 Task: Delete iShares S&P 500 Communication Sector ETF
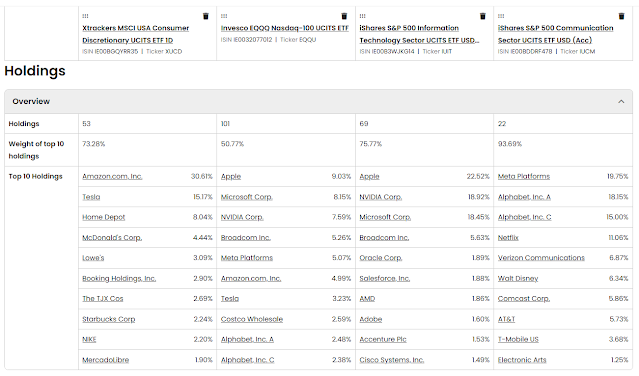[621, 16]
